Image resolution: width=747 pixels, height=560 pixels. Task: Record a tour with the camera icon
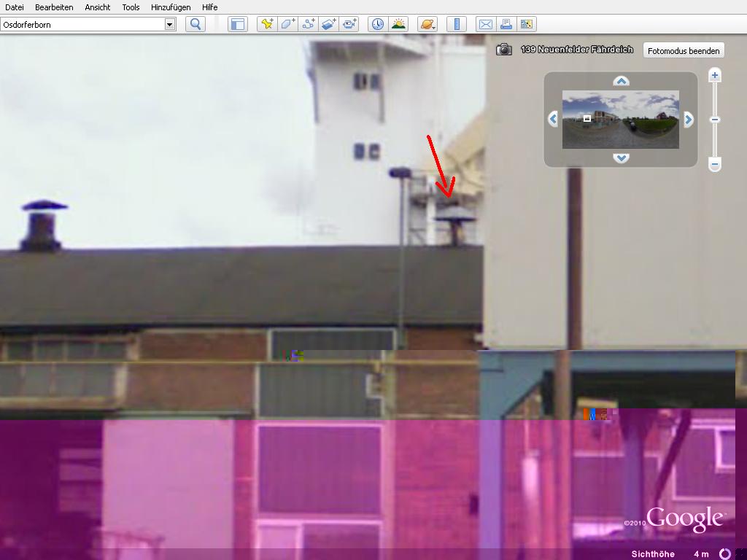point(349,24)
